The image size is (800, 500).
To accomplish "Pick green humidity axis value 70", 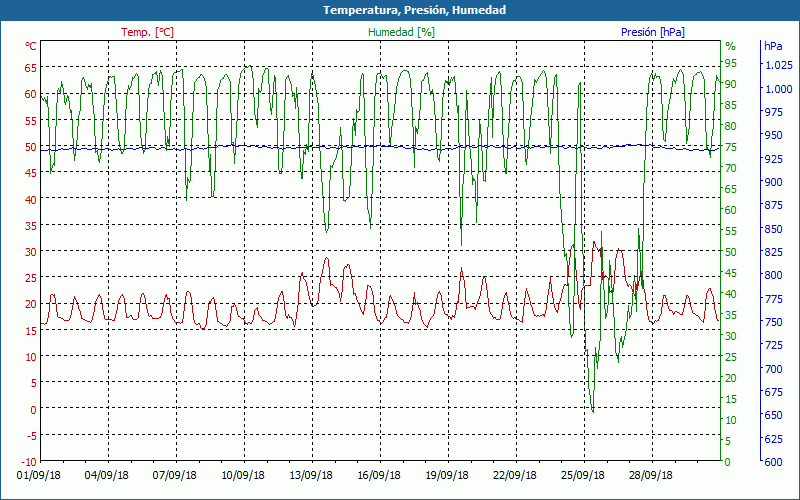I will pos(731,168).
